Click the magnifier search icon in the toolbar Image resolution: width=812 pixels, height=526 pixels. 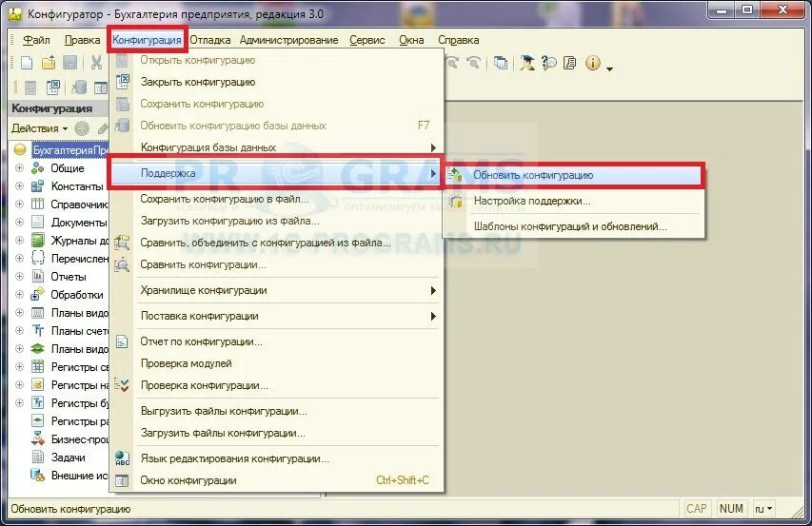[549, 63]
